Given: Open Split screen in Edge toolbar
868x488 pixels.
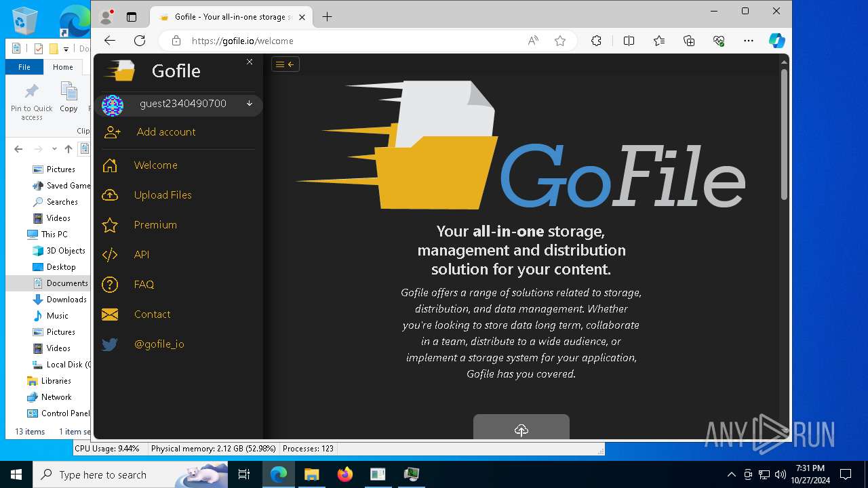Looking at the screenshot, I should click(x=629, y=41).
